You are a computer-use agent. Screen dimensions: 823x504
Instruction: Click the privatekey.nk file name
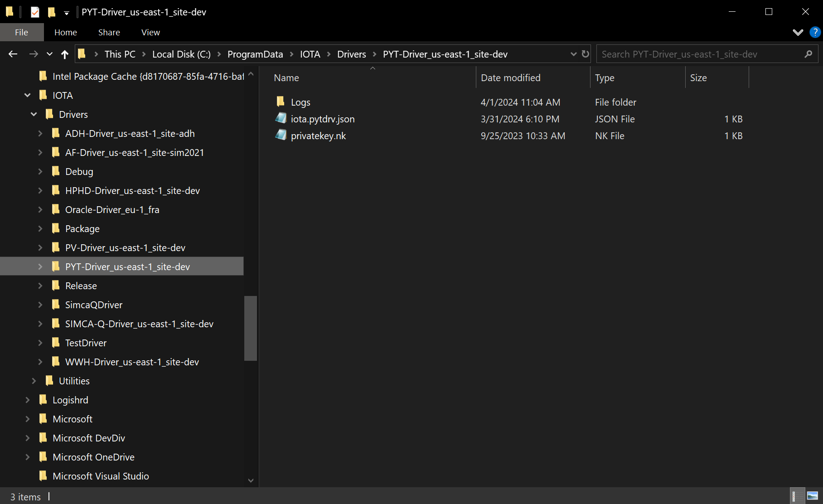click(318, 136)
